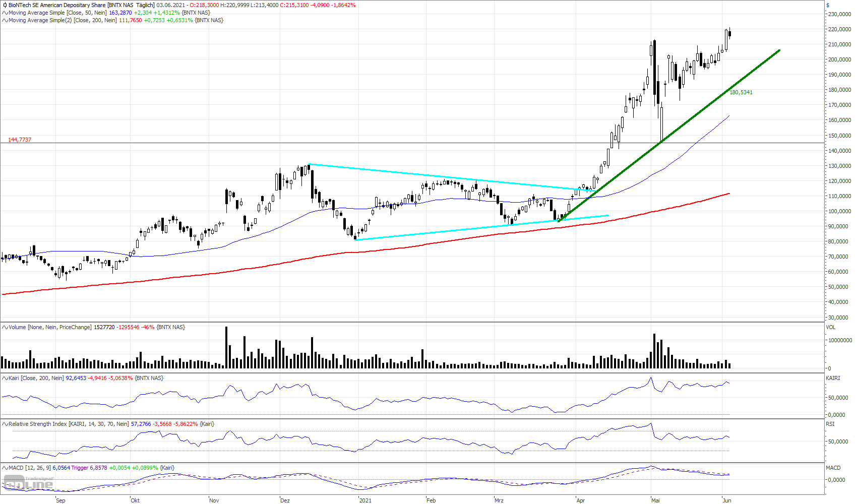Screen dimensions: 857x504
Task: Click the $ currency symbol on price axis
Action: tap(828, 5)
